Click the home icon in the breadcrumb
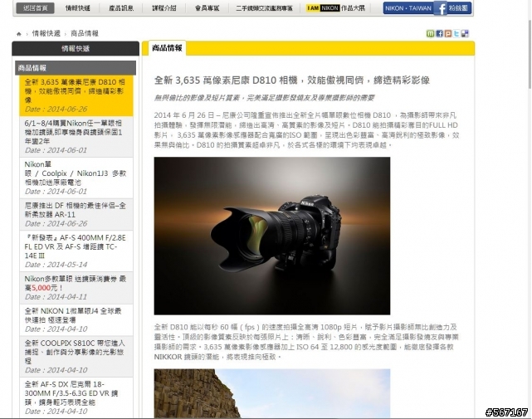Image resolution: width=532 pixels, height=419 pixels. [x=18, y=34]
